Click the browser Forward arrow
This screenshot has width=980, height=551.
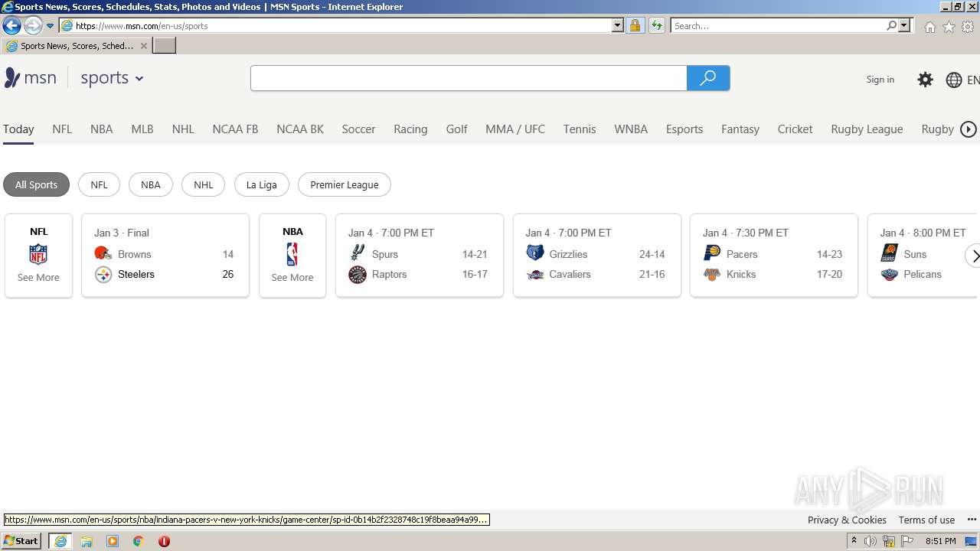[32, 25]
